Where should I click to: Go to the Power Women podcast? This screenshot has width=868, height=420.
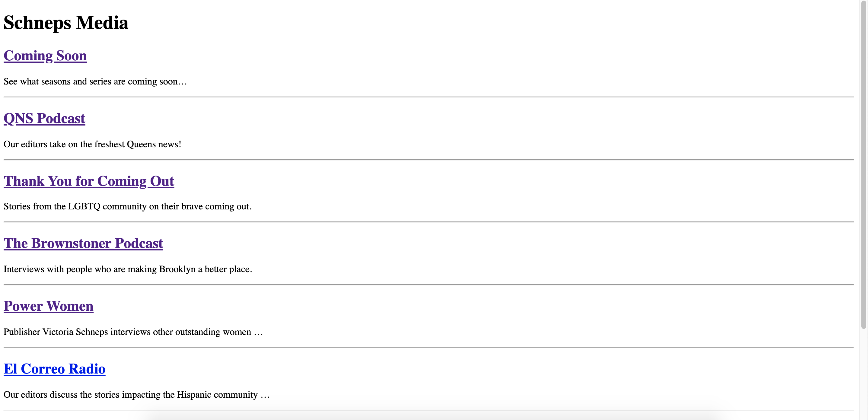(49, 306)
